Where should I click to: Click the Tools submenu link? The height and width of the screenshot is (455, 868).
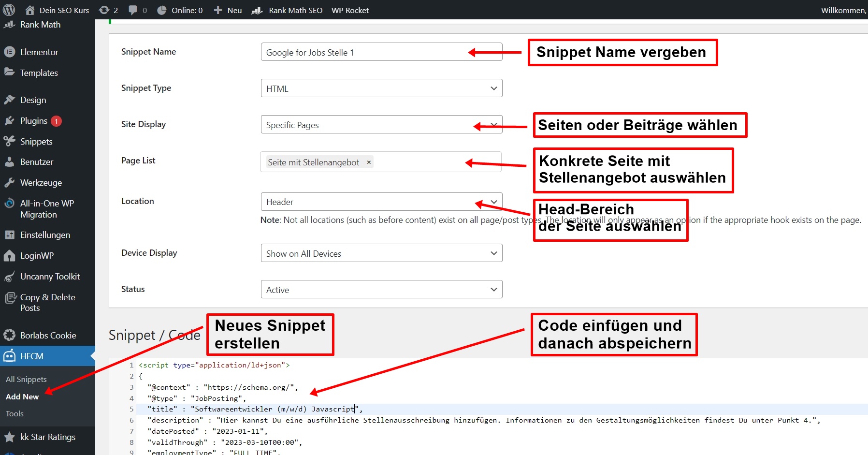[x=14, y=413]
